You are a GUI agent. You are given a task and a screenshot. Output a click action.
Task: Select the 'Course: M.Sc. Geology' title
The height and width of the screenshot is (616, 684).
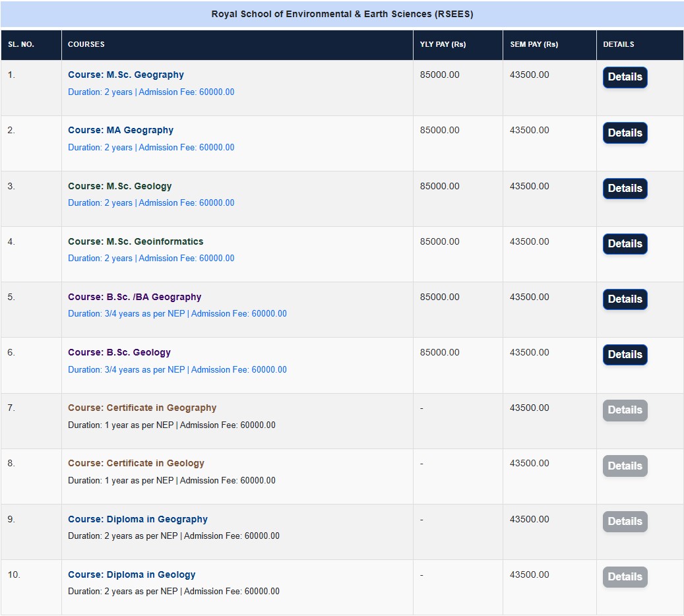(x=119, y=186)
